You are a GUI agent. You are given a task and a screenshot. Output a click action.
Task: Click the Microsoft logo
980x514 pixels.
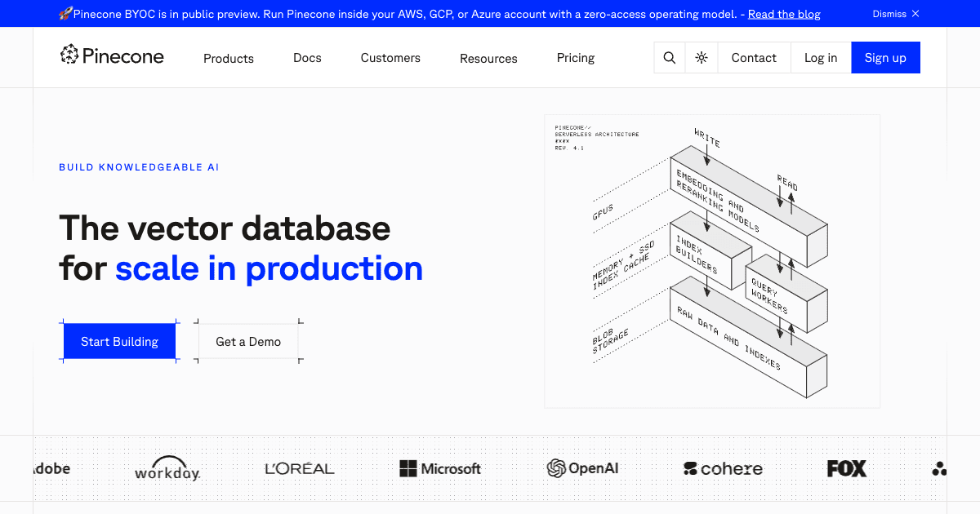tap(439, 468)
